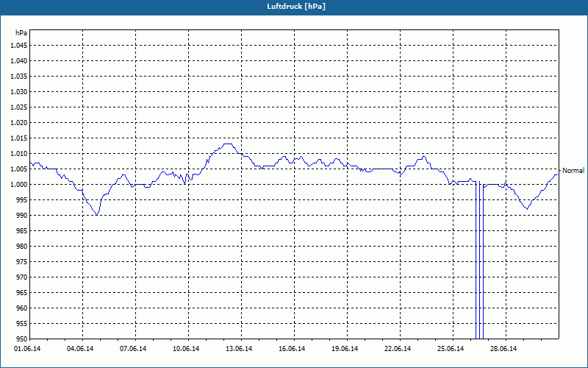
Task: Click the Normal marker label
Action: pos(573,171)
